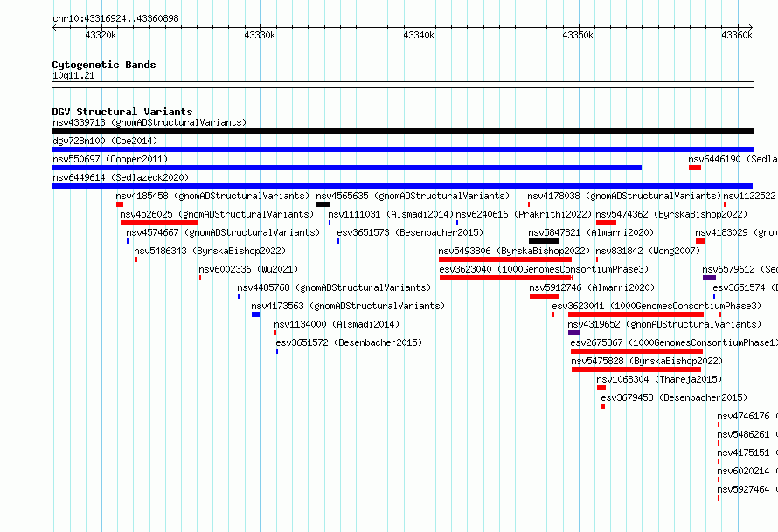Open nsv4173563 gnomAD variant label
Image resolution: width=778 pixels, height=532 pixels.
coord(348,306)
